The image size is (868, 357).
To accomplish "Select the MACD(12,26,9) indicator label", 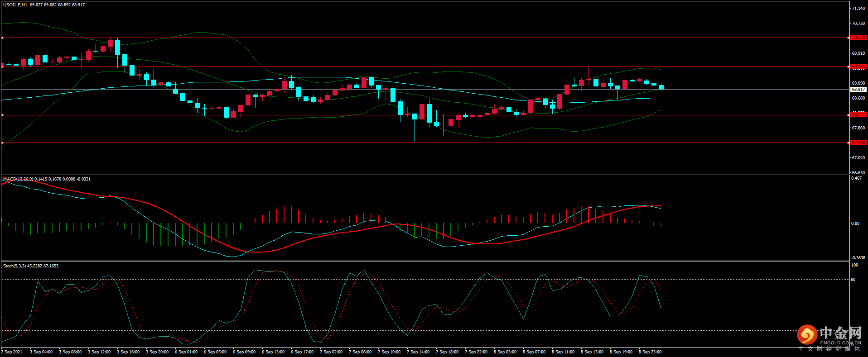I will tap(18, 179).
